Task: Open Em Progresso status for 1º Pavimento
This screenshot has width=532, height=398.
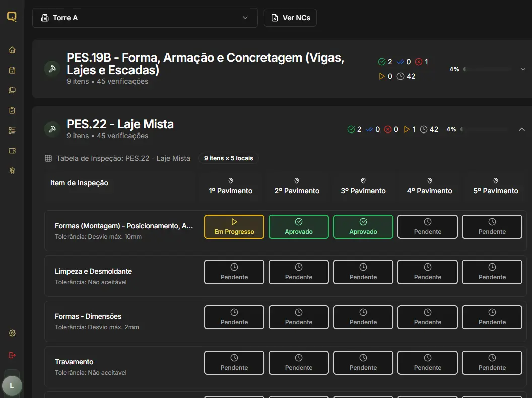Action: (x=234, y=227)
